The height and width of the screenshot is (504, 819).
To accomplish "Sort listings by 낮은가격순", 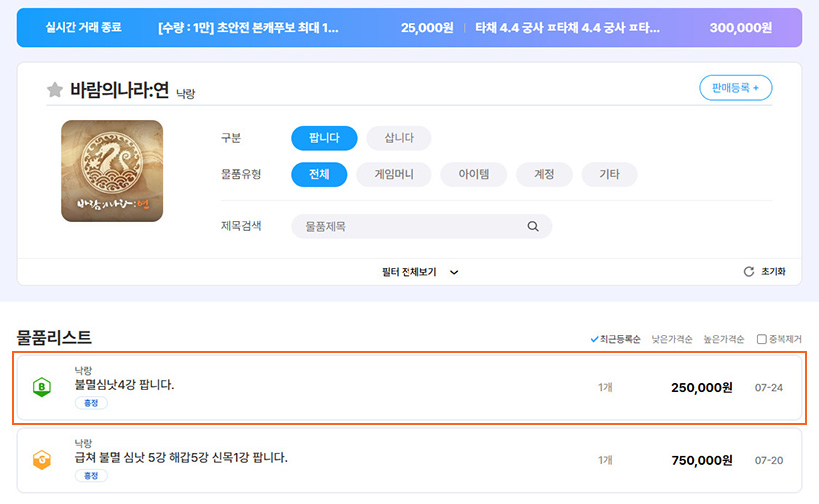I will point(673,339).
